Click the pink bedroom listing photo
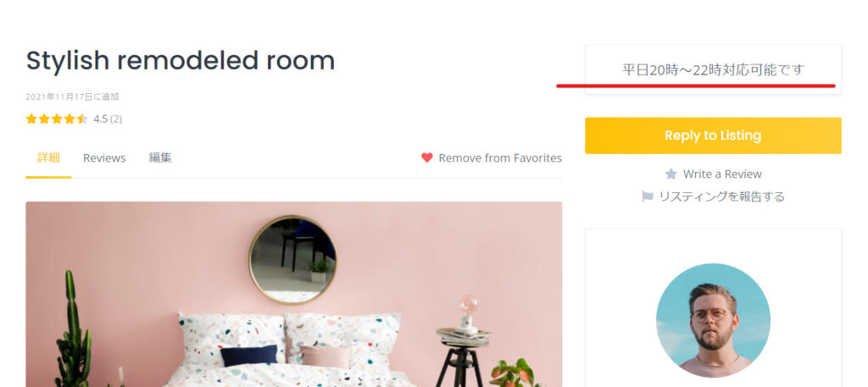868x387 pixels. pyautogui.click(x=294, y=294)
